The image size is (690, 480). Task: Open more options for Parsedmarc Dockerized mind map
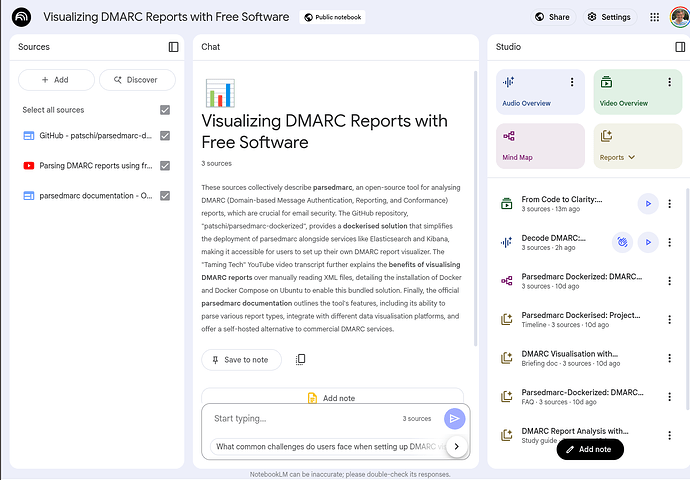pos(669,281)
